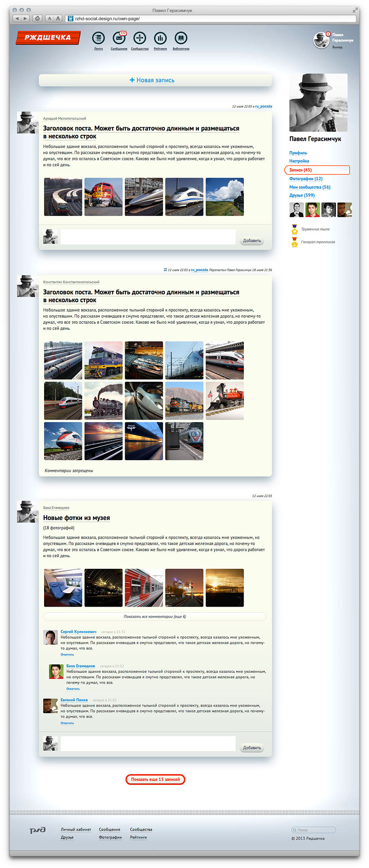This screenshot has width=369, height=868.
Task: Open the Библиотека book icon
Action: tap(181, 39)
